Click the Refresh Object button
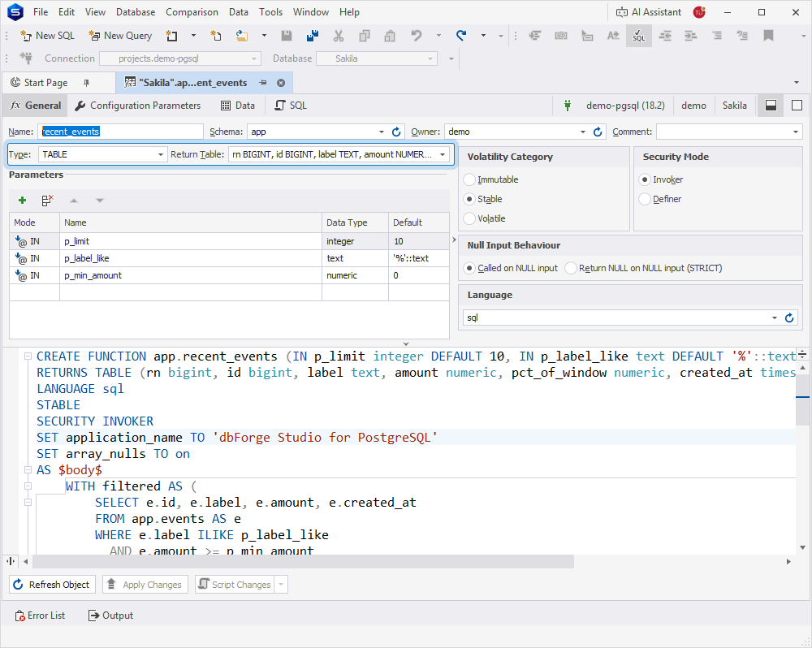Viewport: 812px width, 648px height. [x=52, y=585]
